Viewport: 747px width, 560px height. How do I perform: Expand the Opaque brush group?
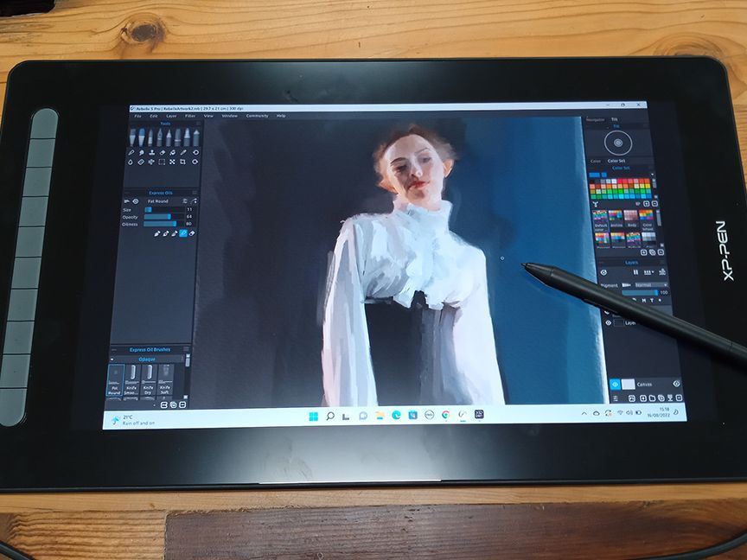112,360
